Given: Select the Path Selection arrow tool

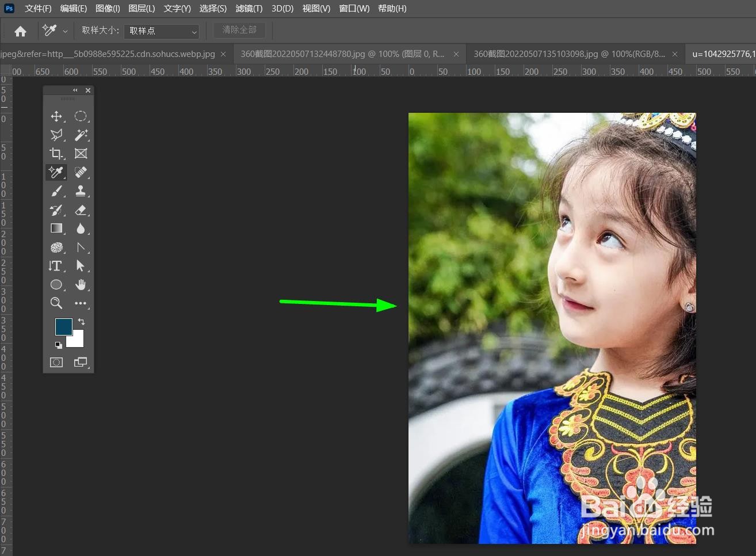Looking at the screenshot, I should (x=81, y=266).
